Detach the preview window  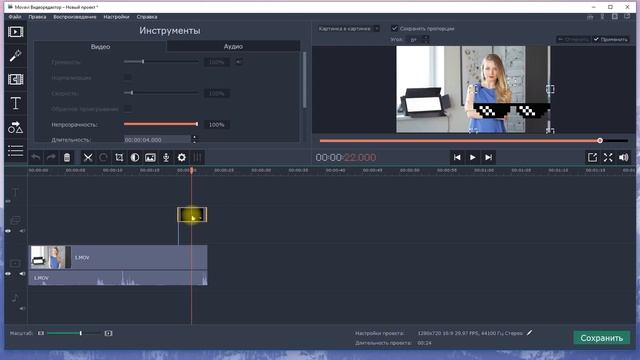tap(592, 158)
